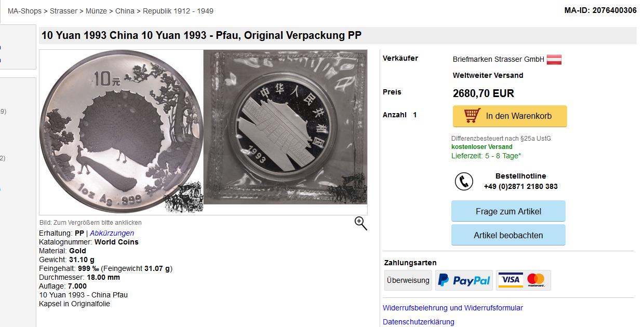
Task: Open the Datenschutzerklärung link
Action: pyautogui.click(x=418, y=322)
